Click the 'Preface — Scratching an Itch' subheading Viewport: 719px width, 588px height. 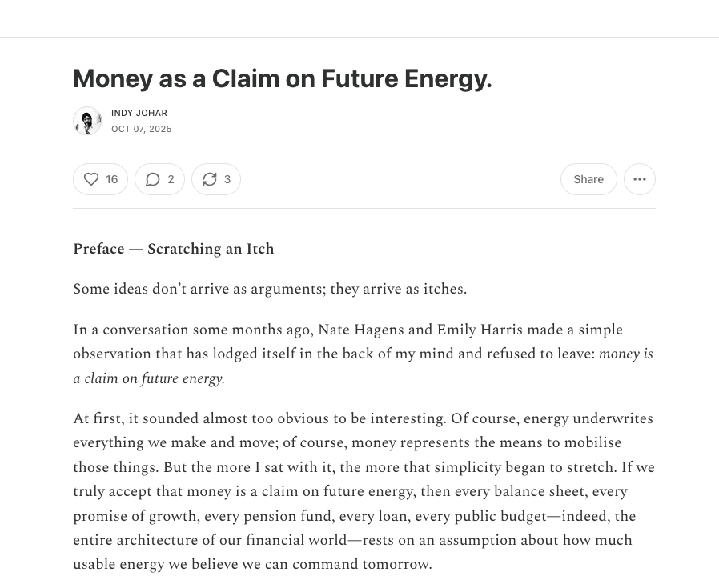click(173, 249)
